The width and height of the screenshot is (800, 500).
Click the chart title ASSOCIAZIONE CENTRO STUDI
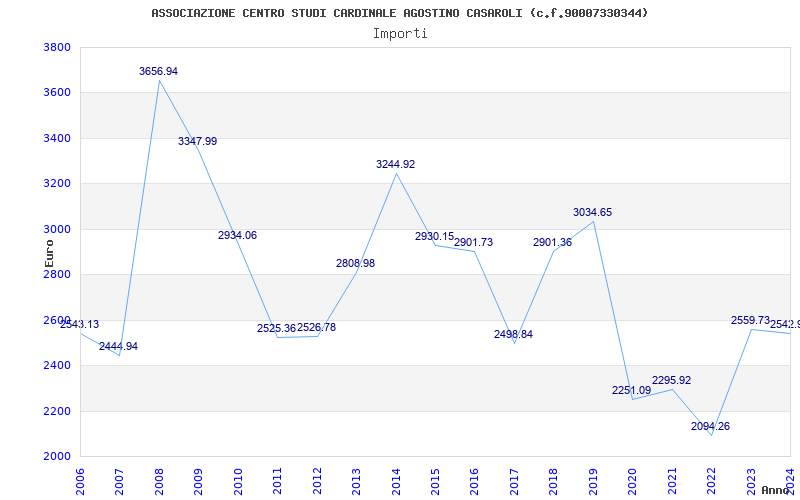tap(399, 13)
